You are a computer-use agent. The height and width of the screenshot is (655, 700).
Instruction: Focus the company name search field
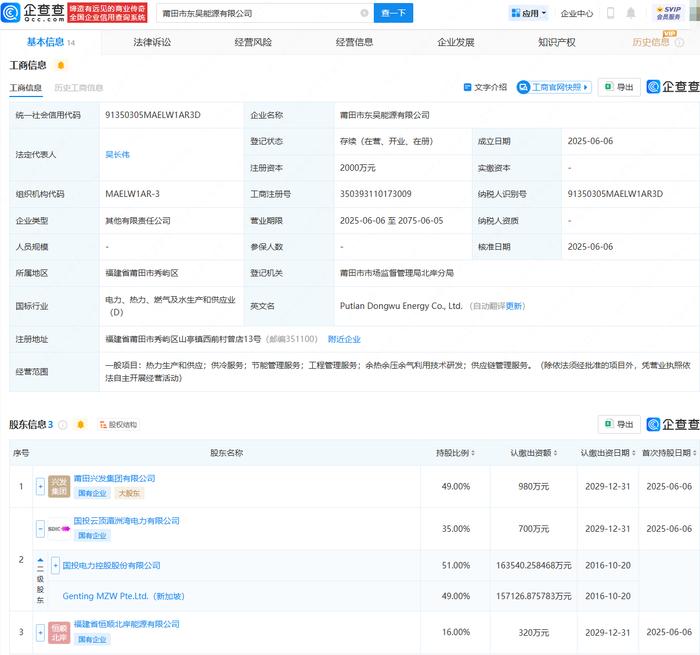[261, 13]
